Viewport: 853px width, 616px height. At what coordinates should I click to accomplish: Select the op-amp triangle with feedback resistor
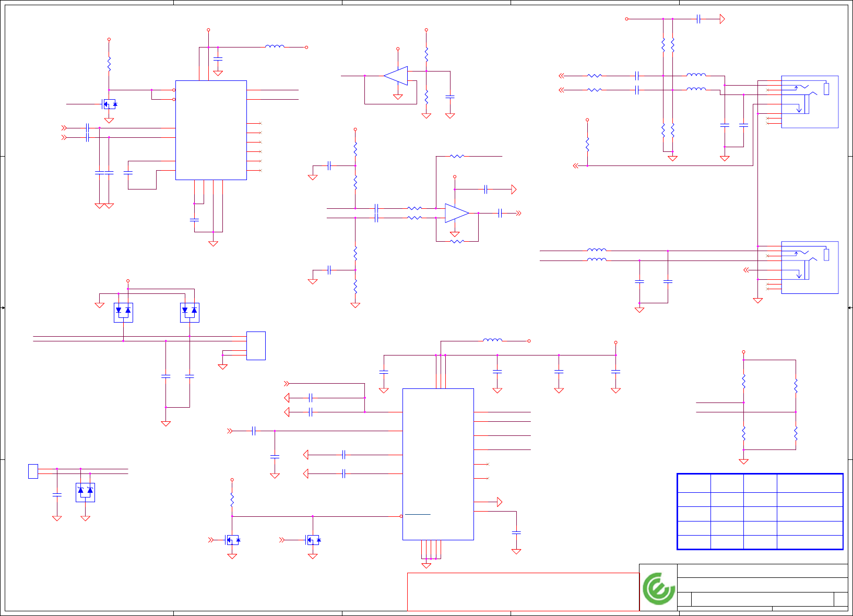tap(457, 213)
